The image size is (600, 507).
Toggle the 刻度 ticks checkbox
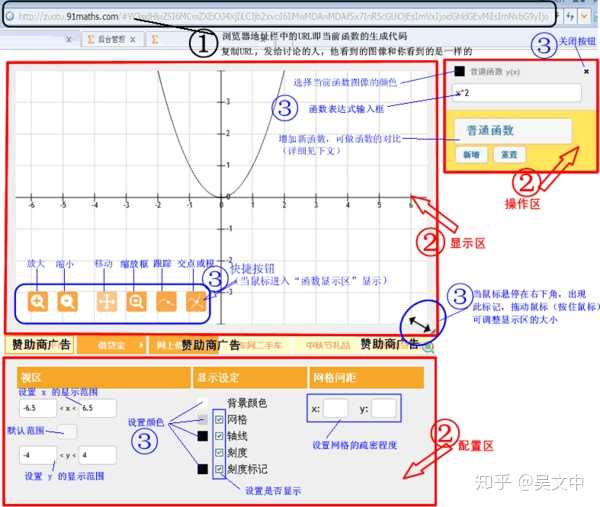219,453
